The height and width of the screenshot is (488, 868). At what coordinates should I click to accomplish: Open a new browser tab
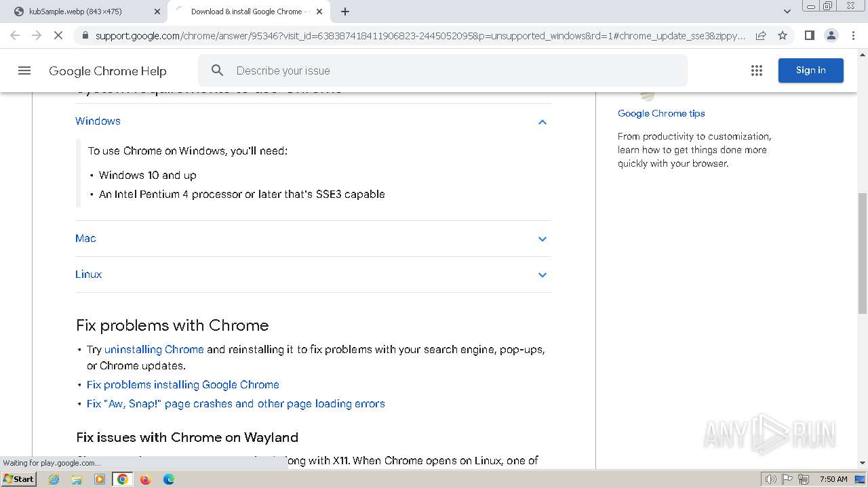tap(345, 12)
